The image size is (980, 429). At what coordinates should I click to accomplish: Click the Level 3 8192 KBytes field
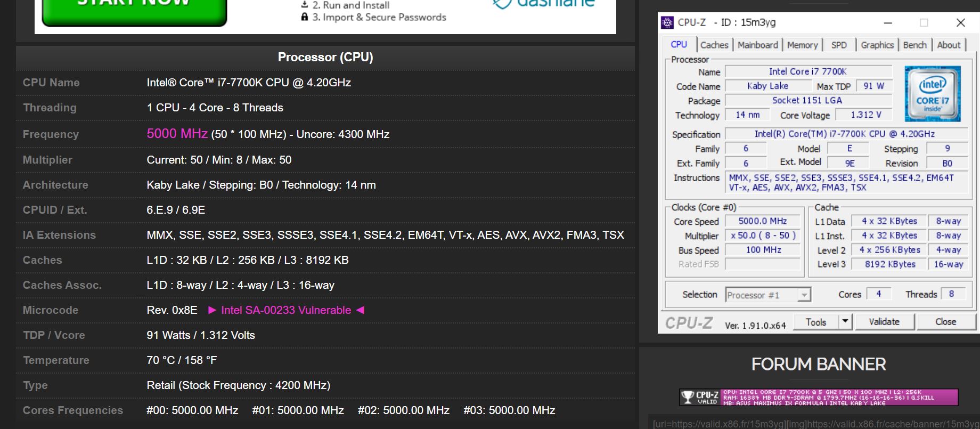point(889,264)
